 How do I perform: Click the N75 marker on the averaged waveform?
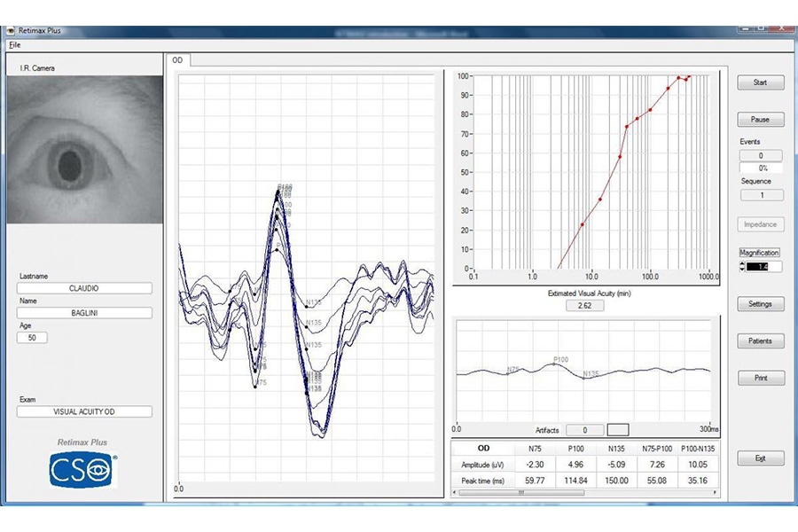tap(507, 373)
